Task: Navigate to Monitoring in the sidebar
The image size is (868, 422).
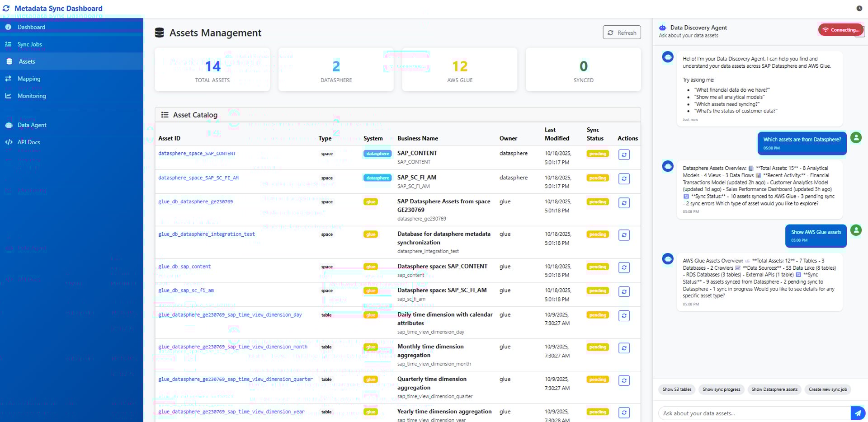Action: coord(71,96)
